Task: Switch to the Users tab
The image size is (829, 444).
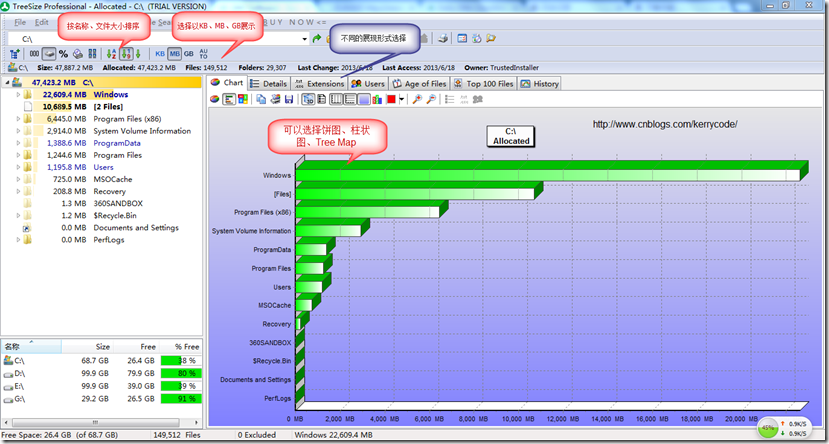Action: point(369,84)
